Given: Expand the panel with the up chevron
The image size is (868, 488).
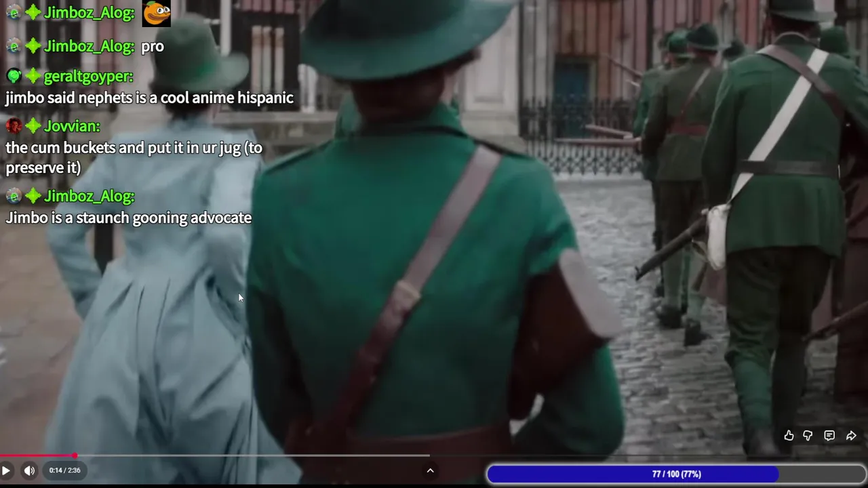Looking at the screenshot, I should (x=430, y=470).
